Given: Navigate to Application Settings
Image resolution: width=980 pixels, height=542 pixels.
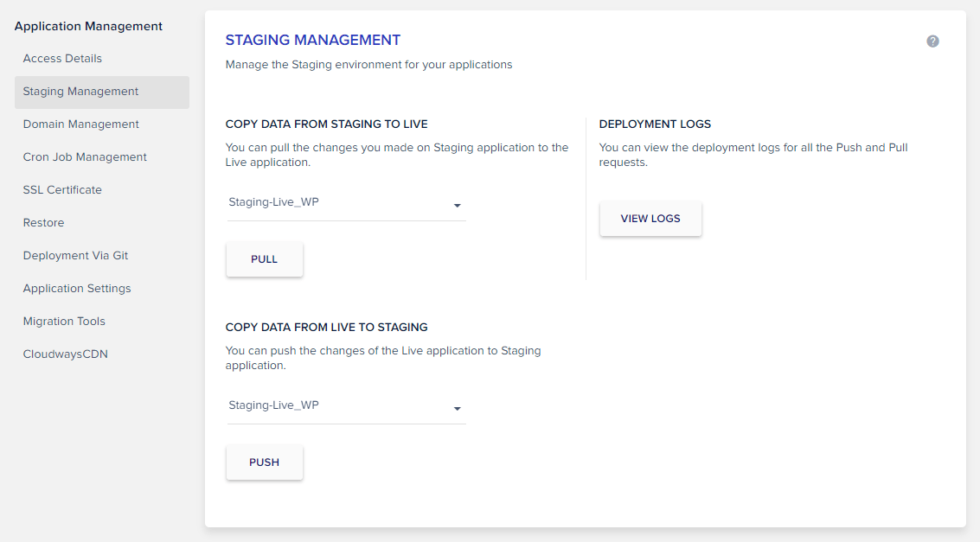Looking at the screenshot, I should pyautogui.click(x=77, y=288).
